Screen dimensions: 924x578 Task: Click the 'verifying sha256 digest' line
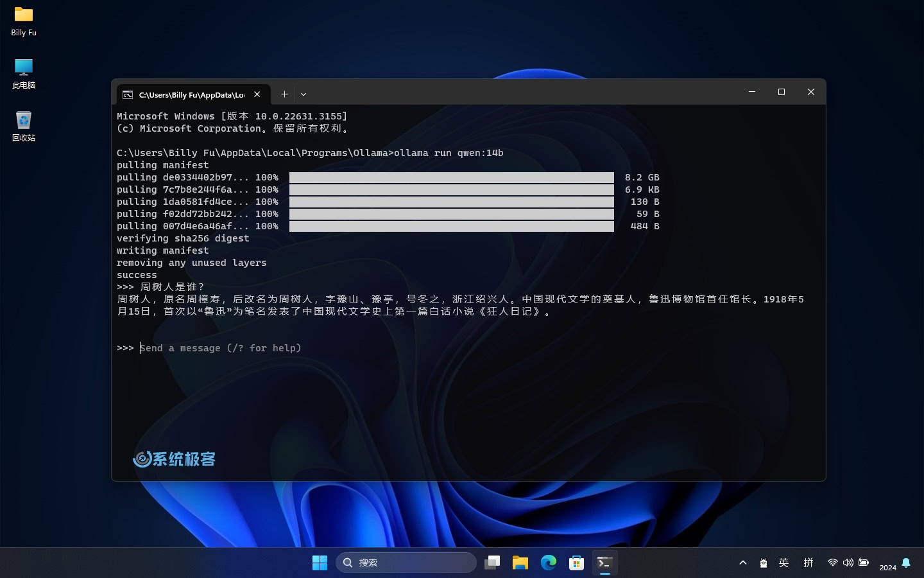183,238
